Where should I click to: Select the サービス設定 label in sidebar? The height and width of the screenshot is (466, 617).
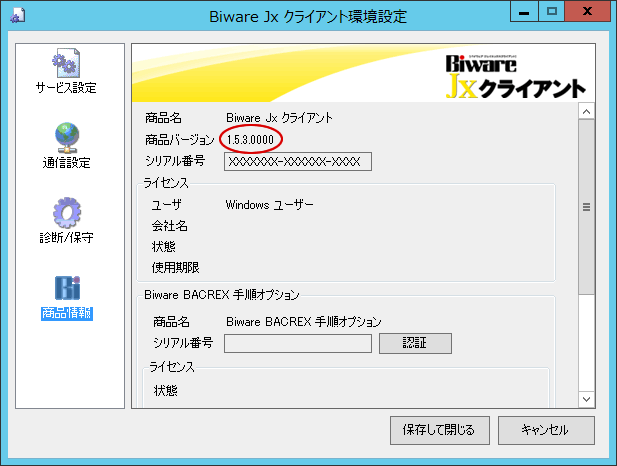point(66,87)
